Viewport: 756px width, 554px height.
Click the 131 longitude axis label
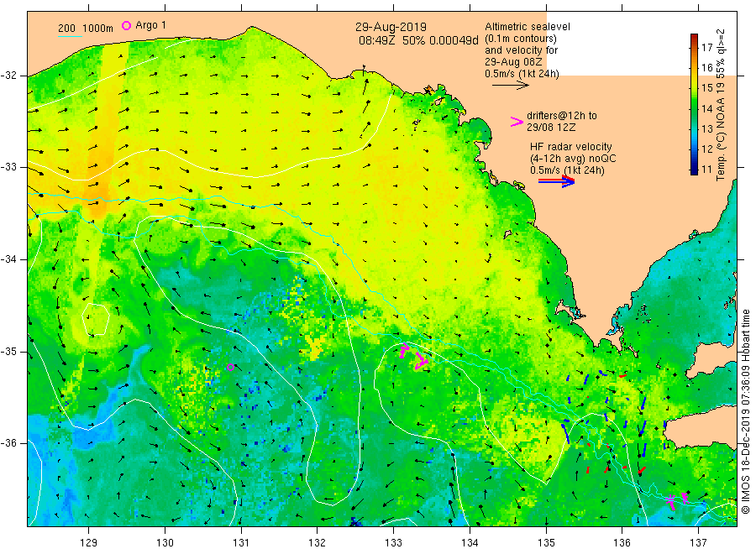(241, 543)
